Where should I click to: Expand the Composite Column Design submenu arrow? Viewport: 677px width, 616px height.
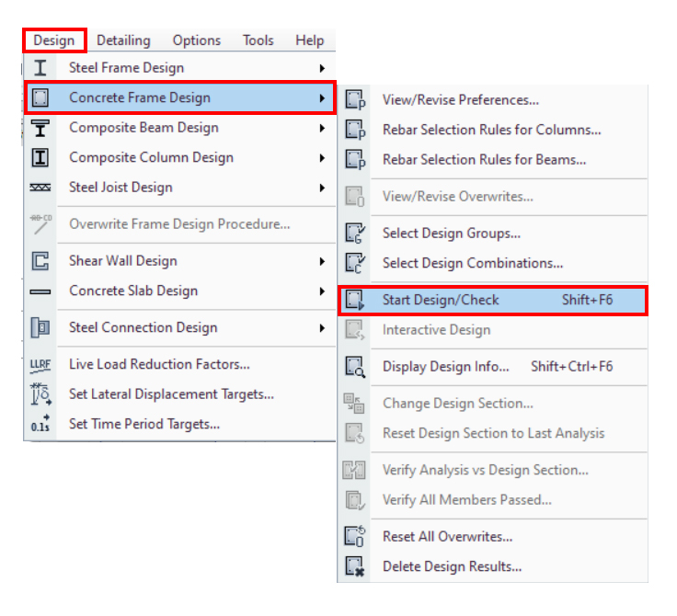pos(322,158)
